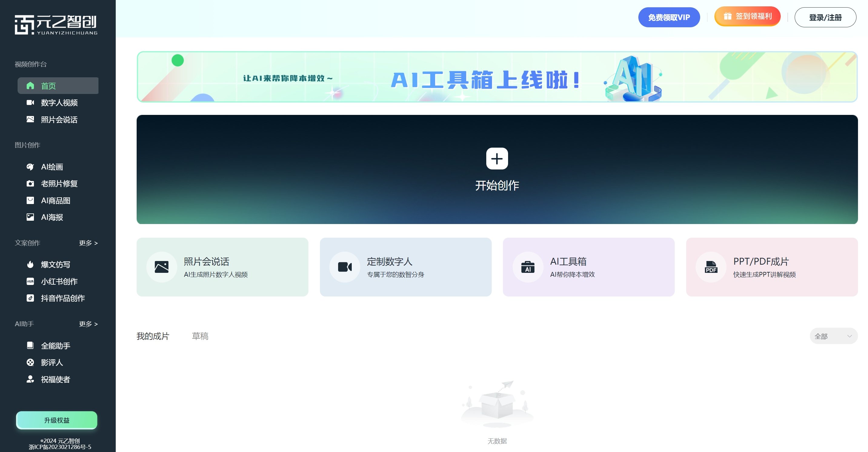Click the 升级权益 gradient button
This screenshot has height=452, width=868.
tap(56, 420)
